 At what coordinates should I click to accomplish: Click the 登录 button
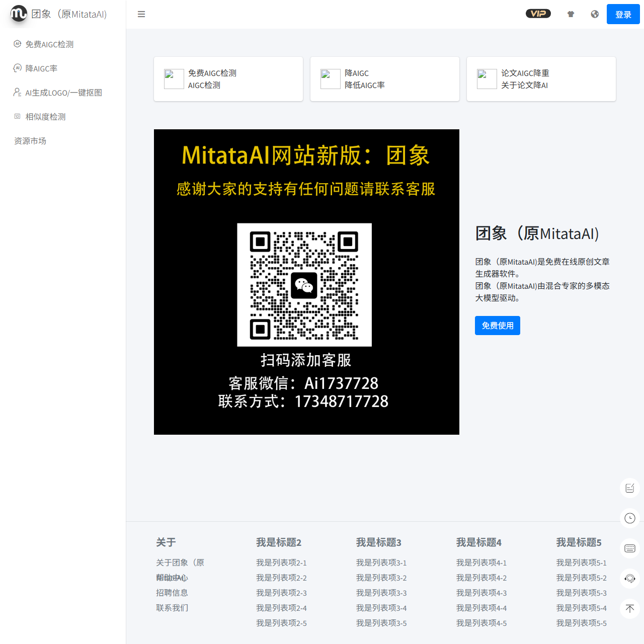tap(623, 14)
